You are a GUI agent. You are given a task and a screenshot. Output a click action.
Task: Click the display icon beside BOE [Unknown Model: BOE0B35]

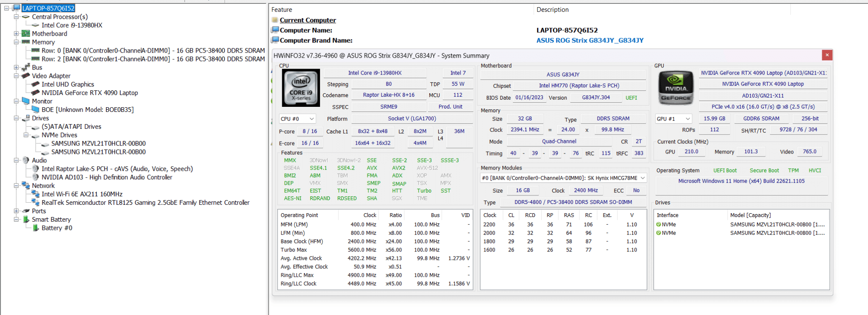(x=36, y=110)
